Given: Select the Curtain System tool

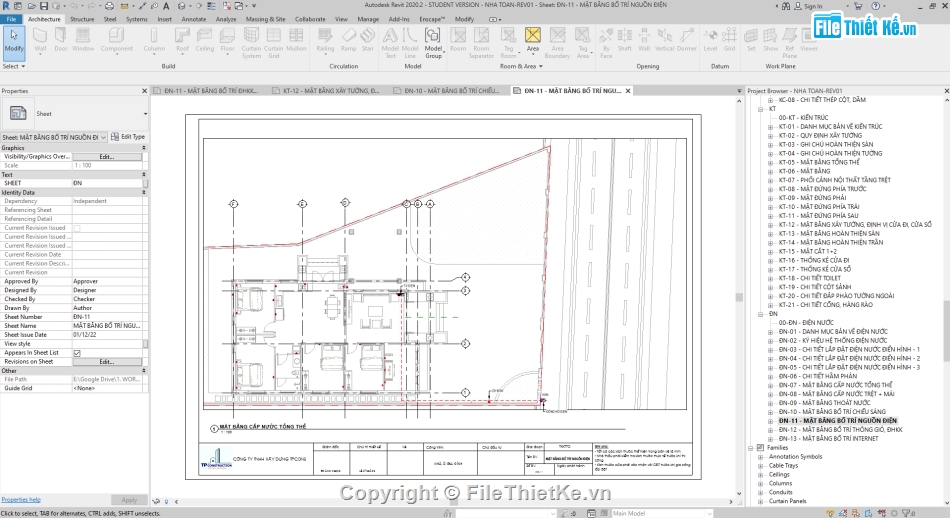Looking at the screenshot, I should (251, 43).
